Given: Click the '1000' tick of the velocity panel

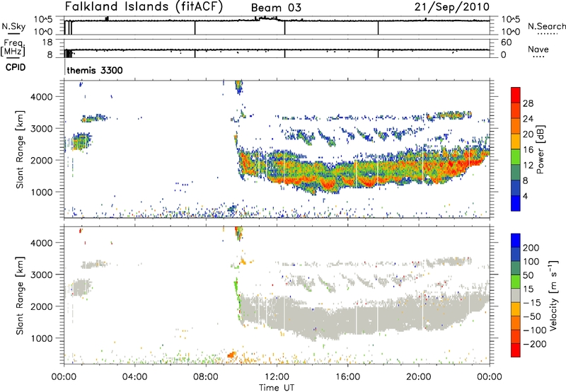Looking at the screenshot, I should tap(42, 338).
